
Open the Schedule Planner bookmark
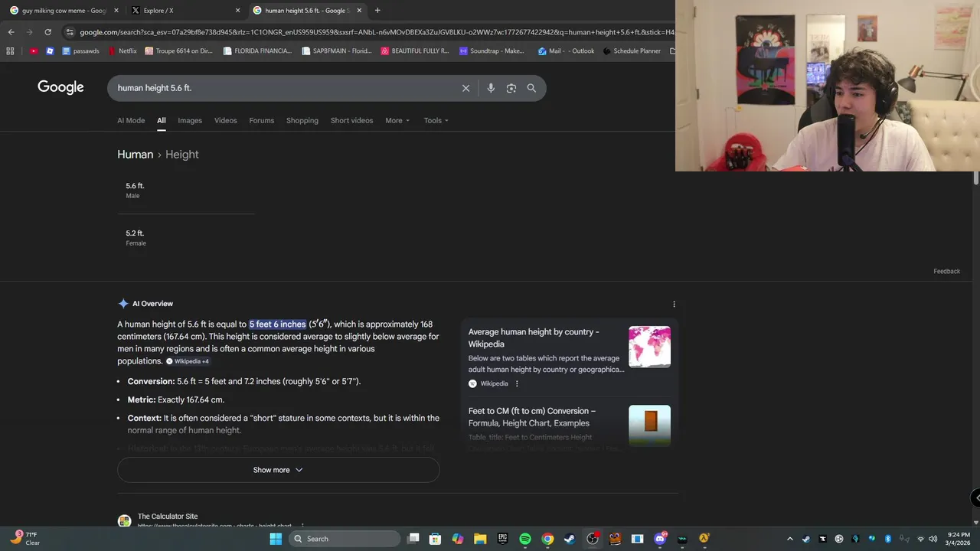(x=632, y=51)
